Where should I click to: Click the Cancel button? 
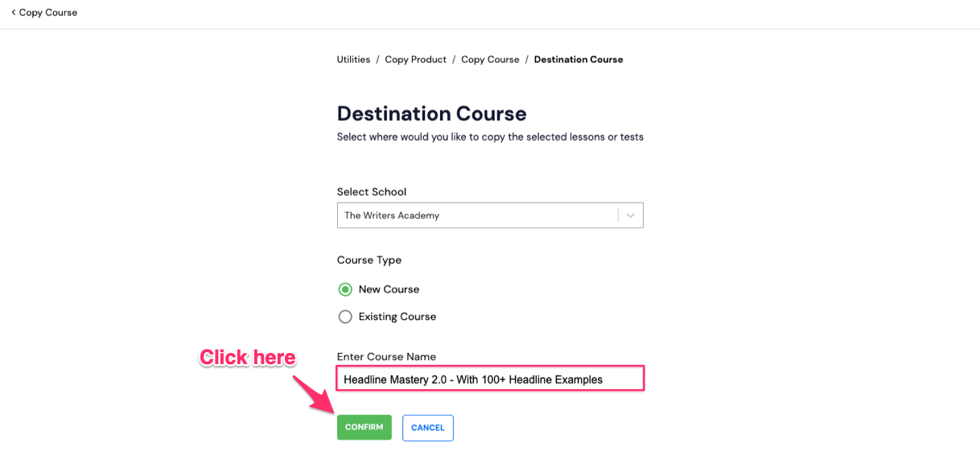coord(428,428)
